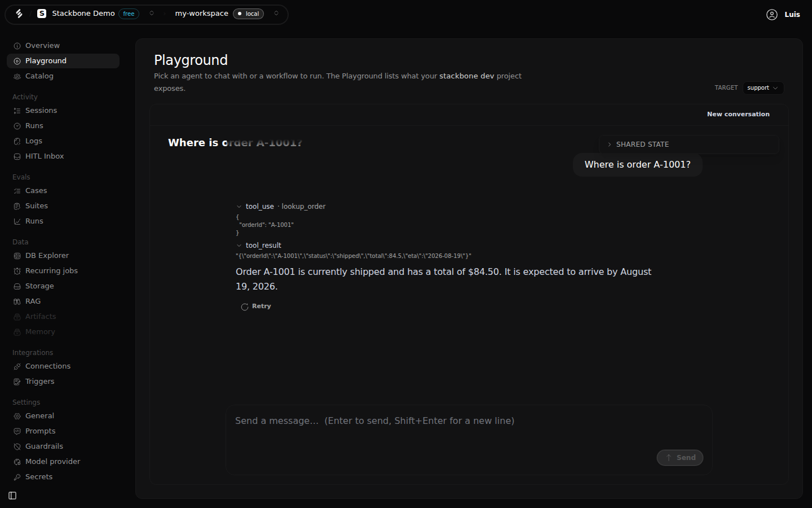Open the Overview page
The width and height of the screenshot is (812, 508).
click(63, 46)
